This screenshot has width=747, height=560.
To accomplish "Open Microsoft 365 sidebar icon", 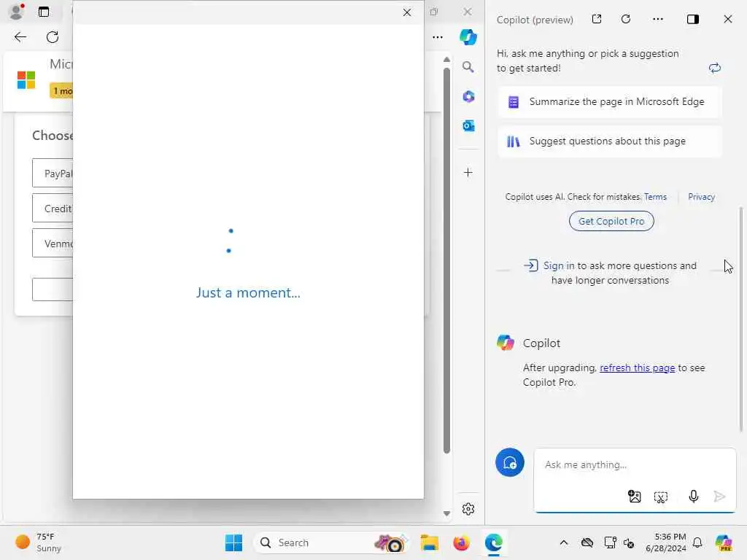I will pyautogui.click(x=468, y=97).
